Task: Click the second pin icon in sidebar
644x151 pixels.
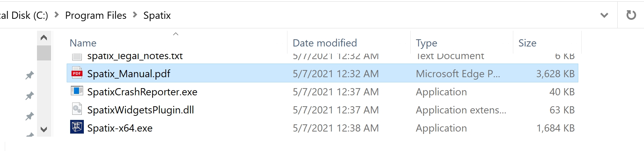Action: pos(30,96)
